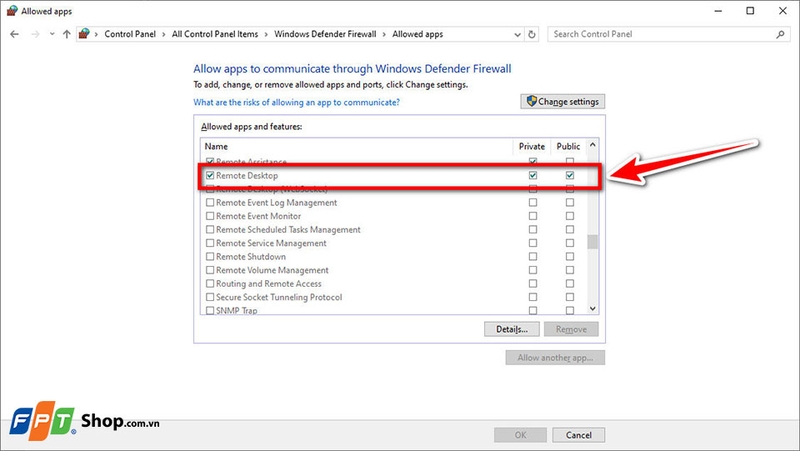Open the risks of allowing an app link

tap(296, 103)
